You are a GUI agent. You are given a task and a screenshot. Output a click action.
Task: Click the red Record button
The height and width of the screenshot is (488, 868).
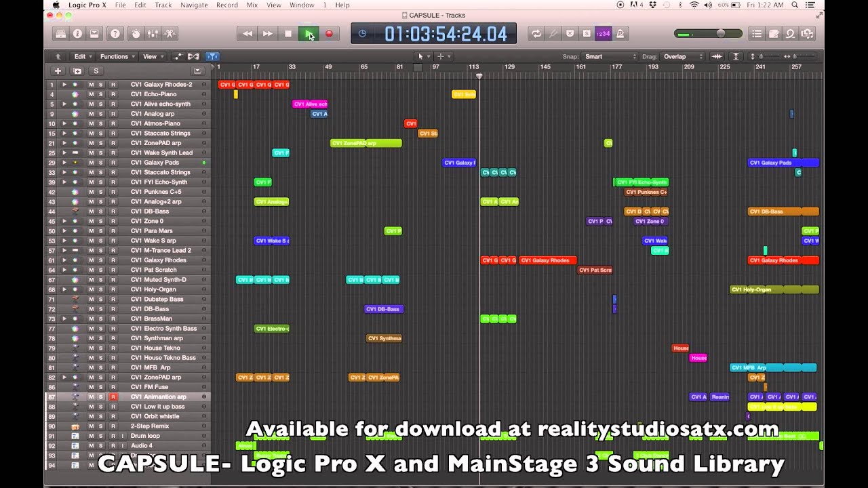click(x=329, y=33)
